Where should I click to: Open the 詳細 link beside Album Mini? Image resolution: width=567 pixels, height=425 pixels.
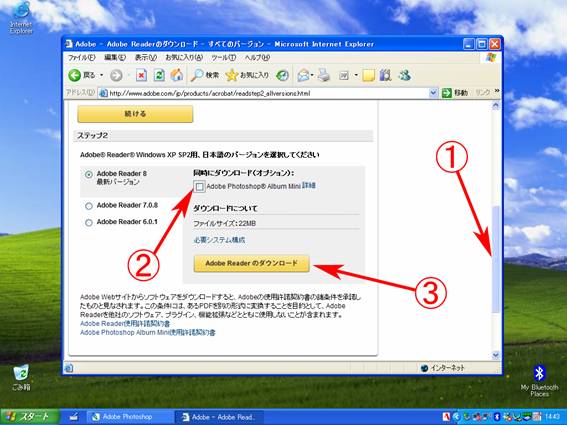[309, 186]
